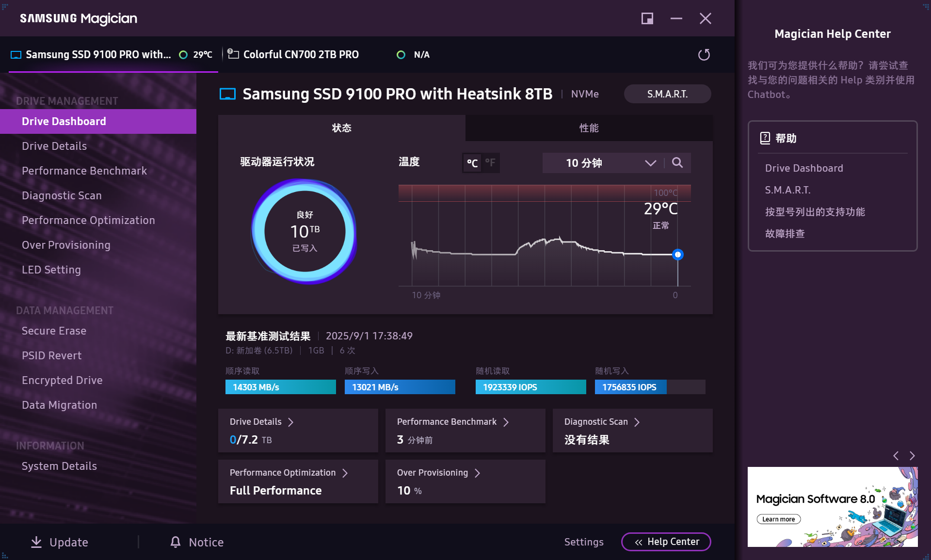Click the blue handle on the temperature timeline

(x=677, y=254)
